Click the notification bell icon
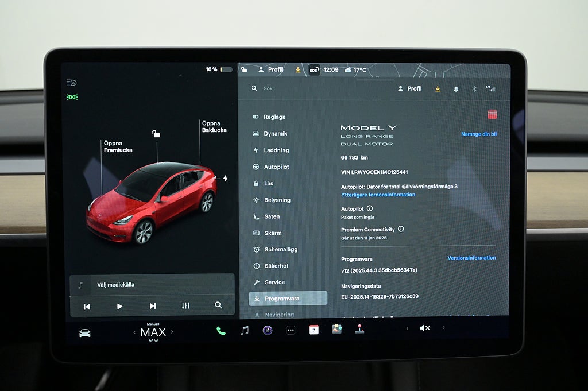 456,89
